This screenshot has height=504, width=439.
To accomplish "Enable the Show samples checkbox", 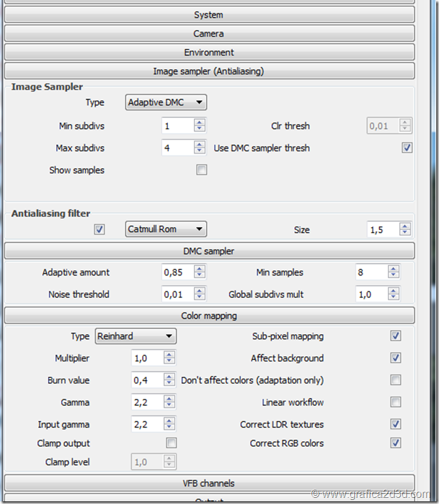I will click(201, 170).
